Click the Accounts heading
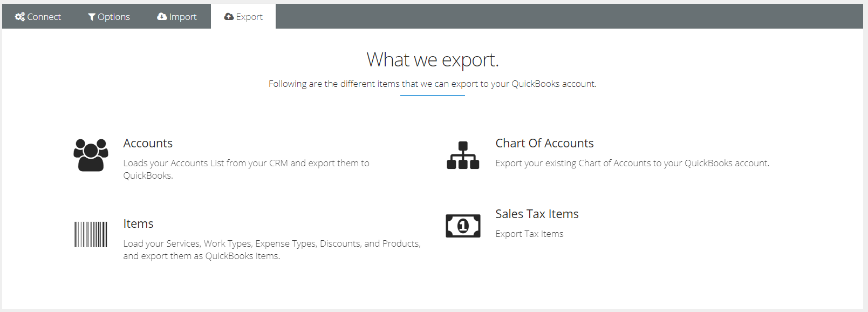Viewport: 868px width, 312px height. click(x=148, y=143)
